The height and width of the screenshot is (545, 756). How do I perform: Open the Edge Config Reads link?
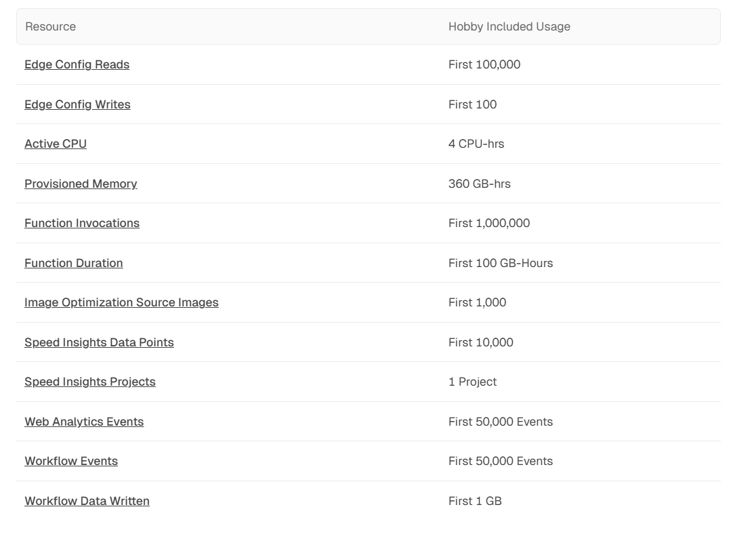point(77,64)
